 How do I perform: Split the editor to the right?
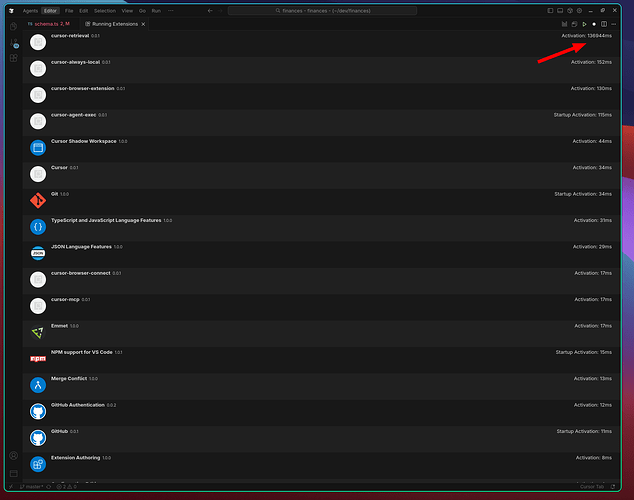604,24
